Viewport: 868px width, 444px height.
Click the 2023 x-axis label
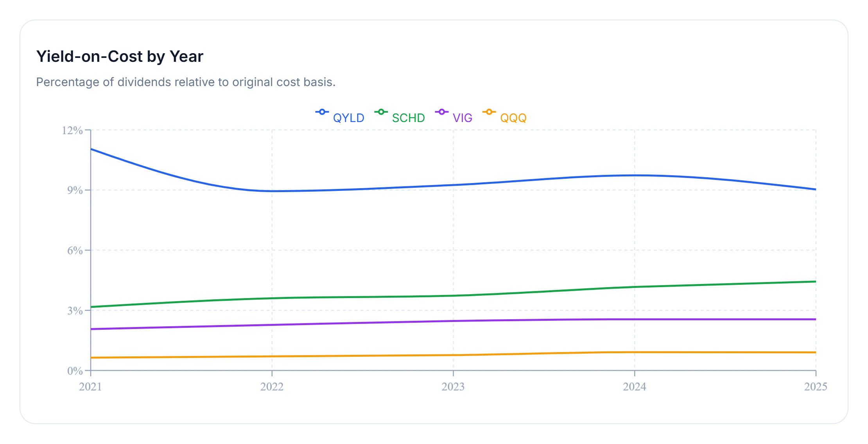[x=453, y=386]
